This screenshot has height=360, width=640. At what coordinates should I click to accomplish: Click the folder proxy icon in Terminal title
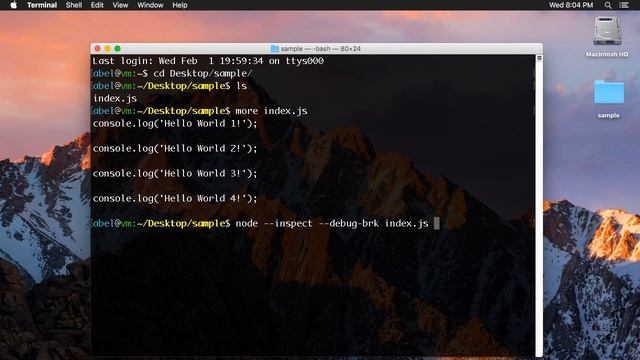click(275, 49)
